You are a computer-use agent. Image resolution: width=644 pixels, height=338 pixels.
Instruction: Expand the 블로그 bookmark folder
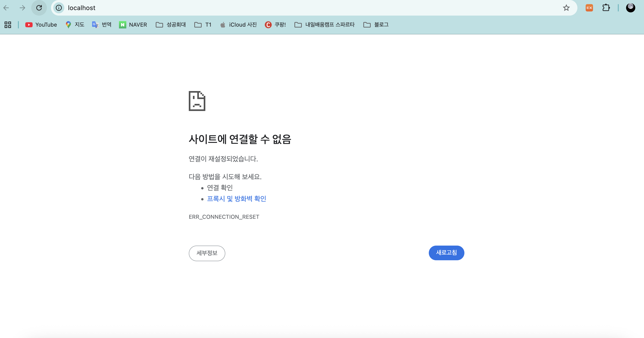click(x=376, y=25)
